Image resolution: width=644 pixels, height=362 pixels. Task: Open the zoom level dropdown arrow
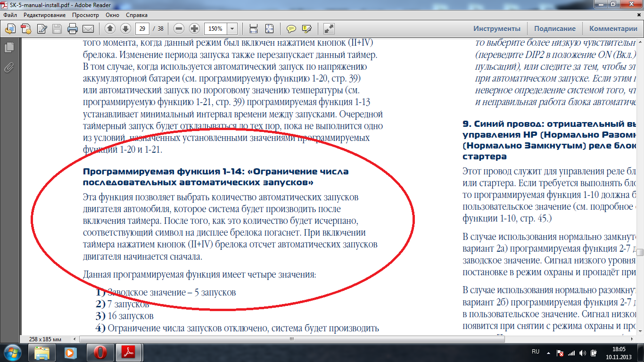(232, 29)
